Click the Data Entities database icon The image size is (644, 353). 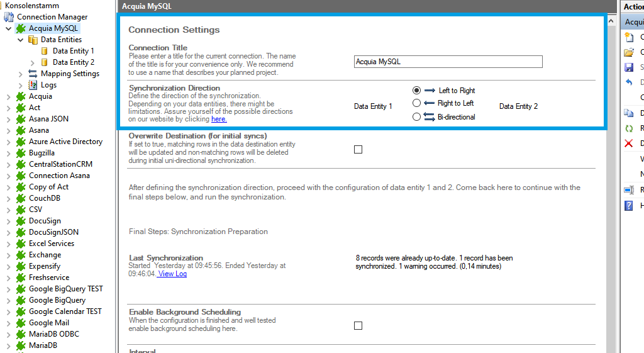(x=33, y=40)
